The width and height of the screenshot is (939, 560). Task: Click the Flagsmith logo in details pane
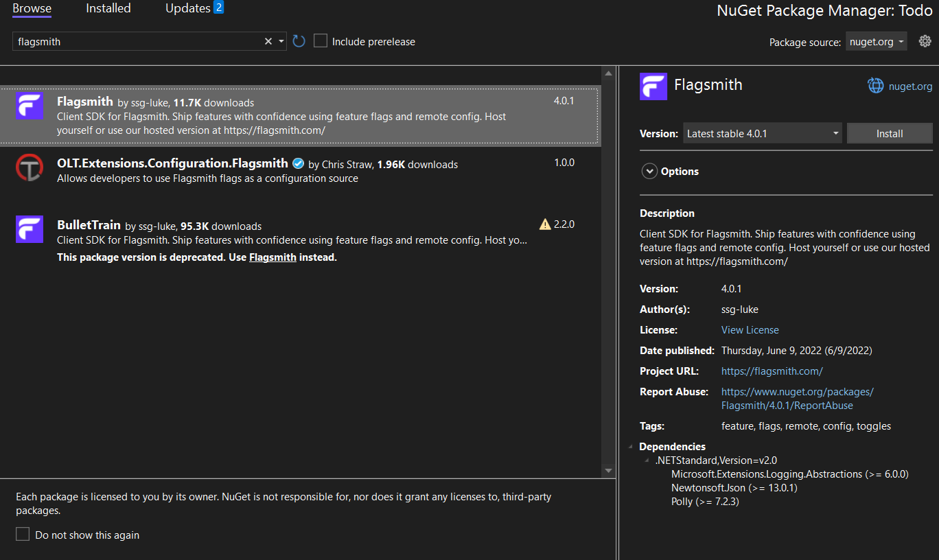(x=653, y=86)
